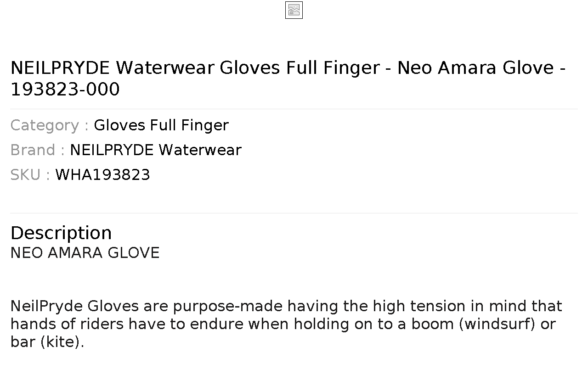Click the 193823-000 model number in title
Viewport: 588px width, 375px height.
pyautogui.click(x=65, y=90)
